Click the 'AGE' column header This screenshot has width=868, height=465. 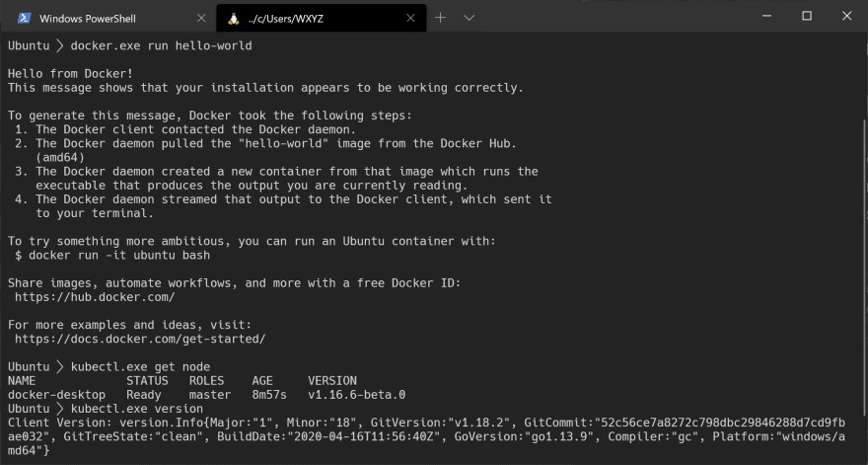pyautogui.click(x=262, y=381)
